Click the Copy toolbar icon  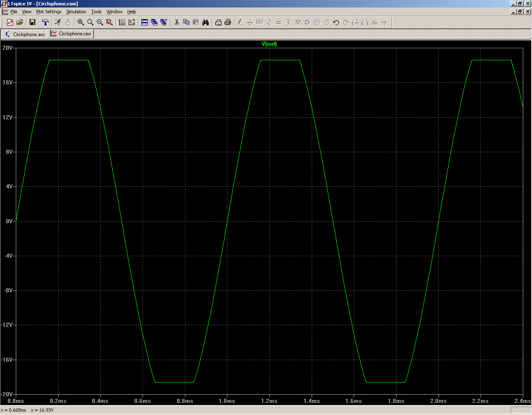click(186, 22)
